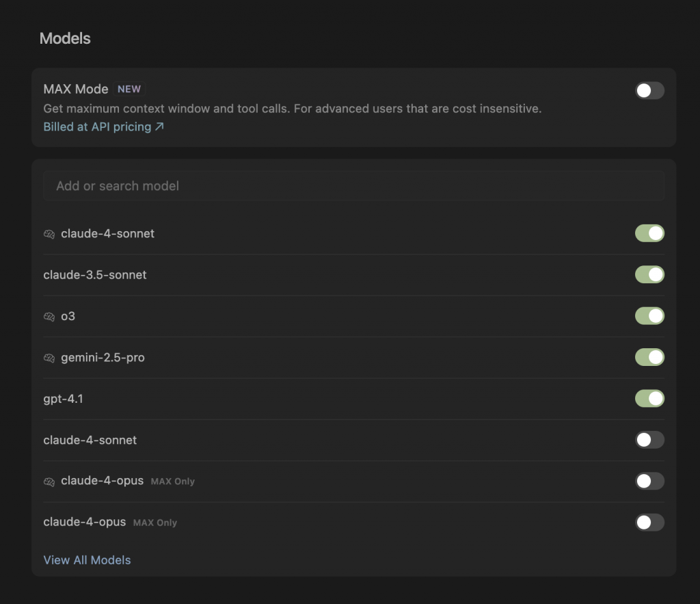Enable the MAX Mode toggle
This screenshot has height=604, width=700.
pyautogui.click(x=649, y=91)
